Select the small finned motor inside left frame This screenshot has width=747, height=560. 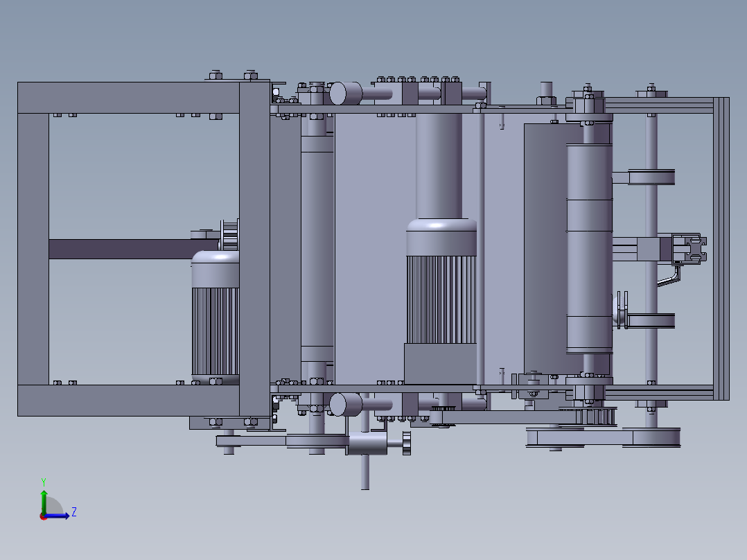pyautogui.click(x=216, y=317)
